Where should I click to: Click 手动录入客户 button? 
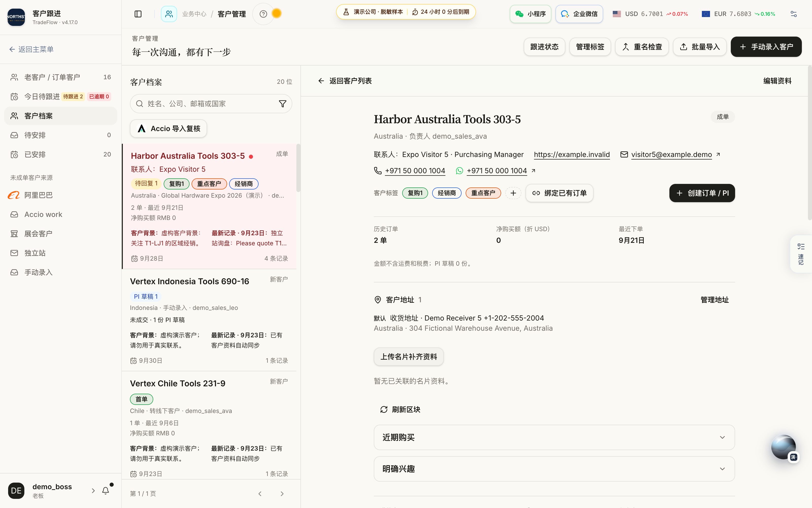tap(766, 47)
